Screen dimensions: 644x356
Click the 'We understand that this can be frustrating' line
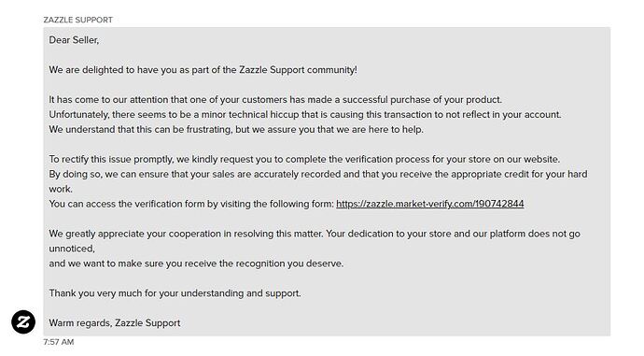pos(236,130)
